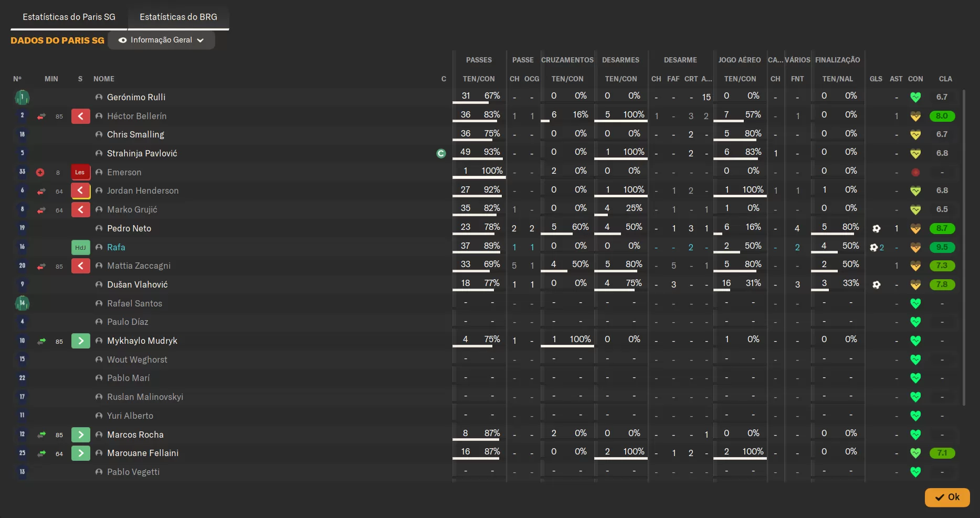Open Pedro Neto's player profile
The height and width of the screenshot is (518, 980).
129,228
